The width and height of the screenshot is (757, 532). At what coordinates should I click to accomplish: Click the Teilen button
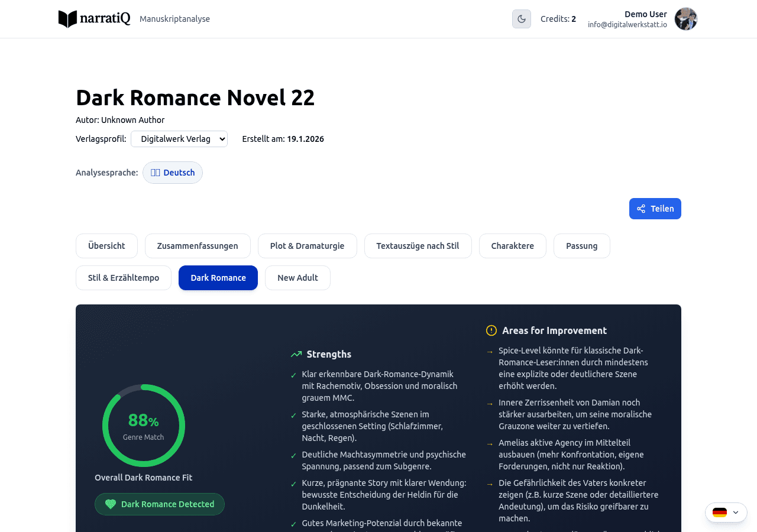(x=655, y=208)
